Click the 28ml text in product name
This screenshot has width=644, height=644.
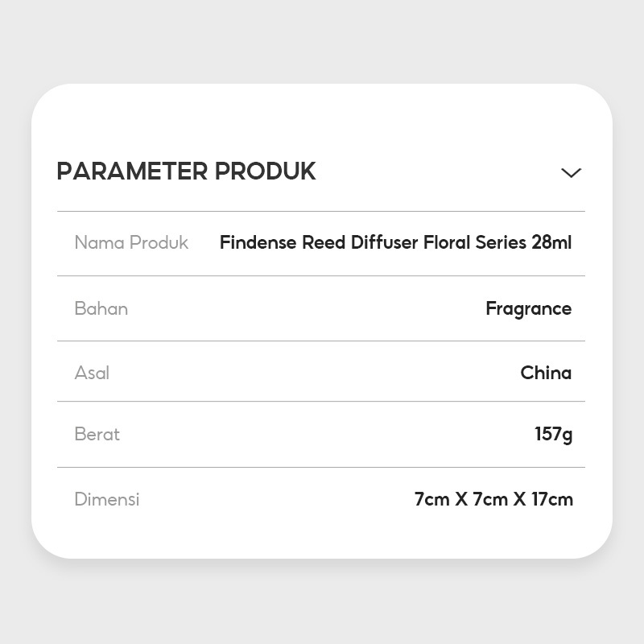coord(551,242)
